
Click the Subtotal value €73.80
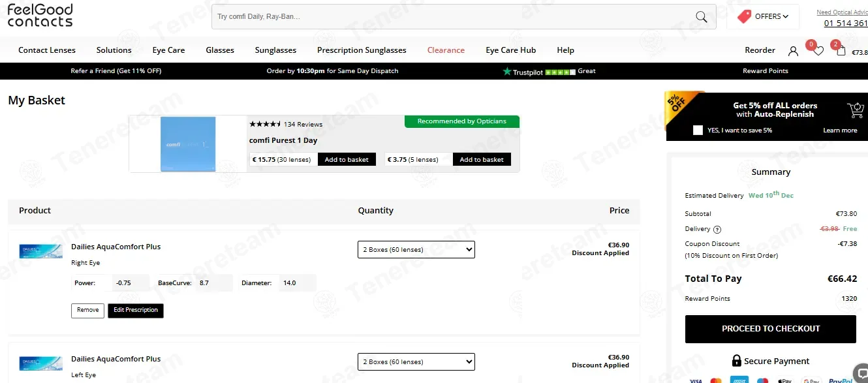(x=846, y=214)
